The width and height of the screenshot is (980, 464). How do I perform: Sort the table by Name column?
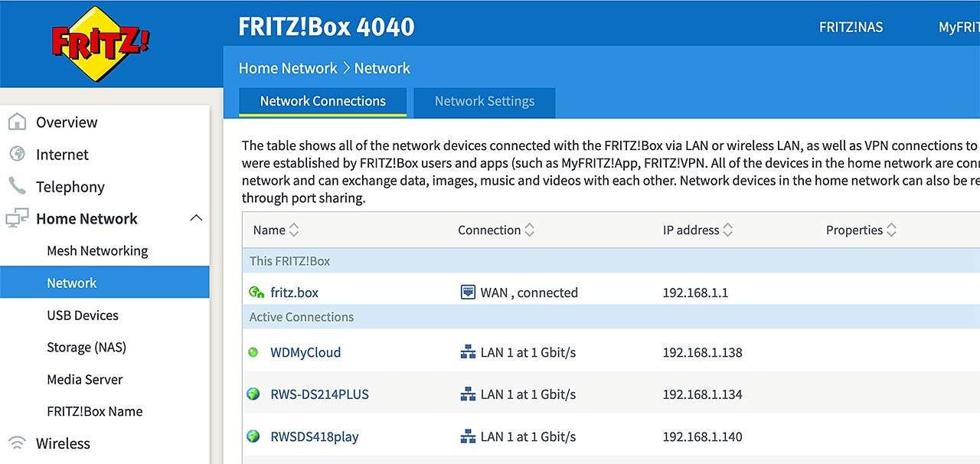pyautogui.click(x=294, y=230)
